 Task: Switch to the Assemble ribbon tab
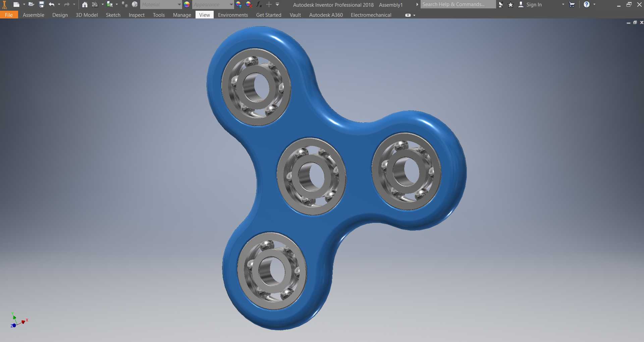click(x=34, y=15)
